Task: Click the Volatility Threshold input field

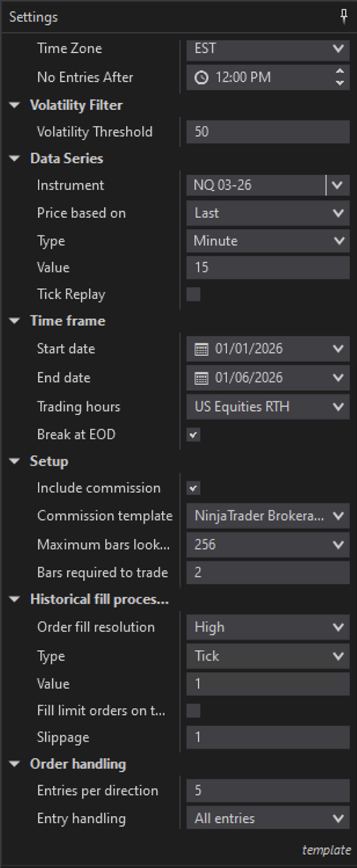Action: 268,132
